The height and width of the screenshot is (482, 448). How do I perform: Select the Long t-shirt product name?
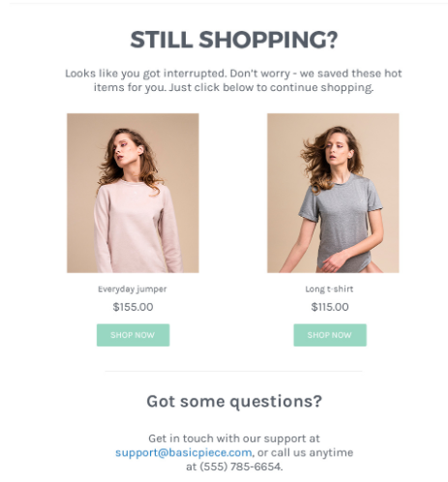click(329, 289)
